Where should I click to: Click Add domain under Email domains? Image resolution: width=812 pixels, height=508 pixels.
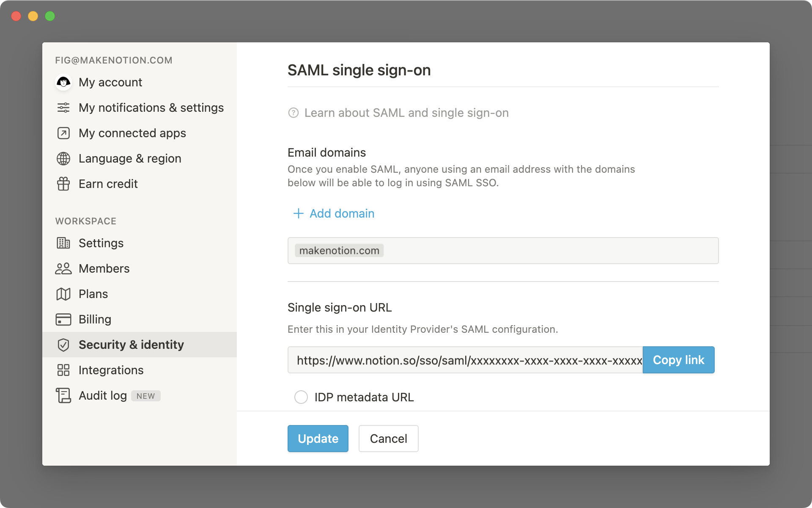coord(334,213)
